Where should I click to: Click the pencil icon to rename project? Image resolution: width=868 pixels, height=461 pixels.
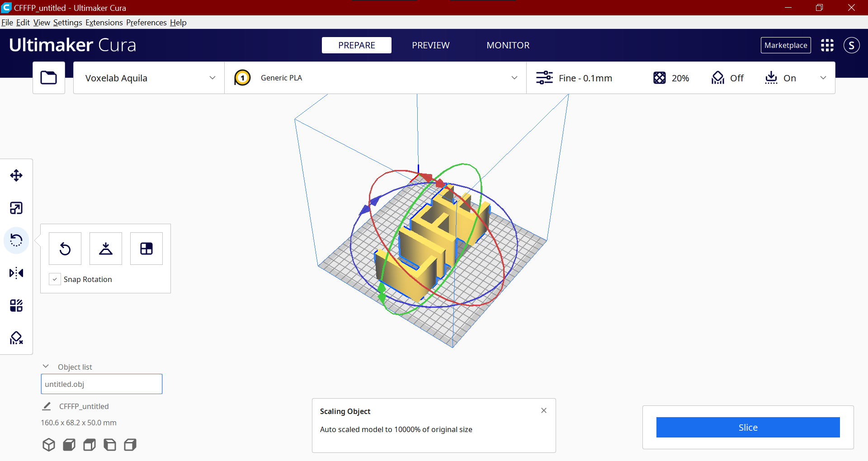click(47, 406)
